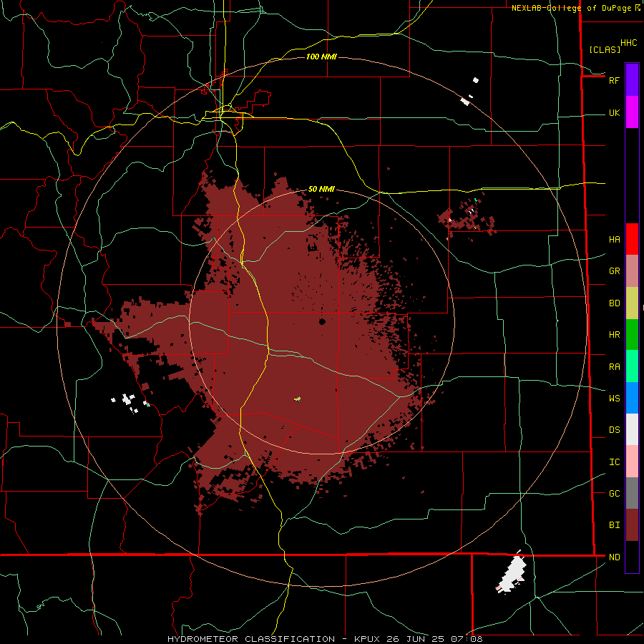Click the 'NEXLAB-College of DuPage' credit text
644x644 pixels.
[x=572, y=8]
